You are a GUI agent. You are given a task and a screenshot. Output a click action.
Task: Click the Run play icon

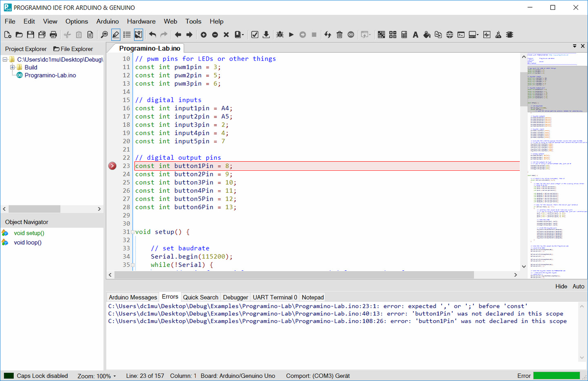291,35
